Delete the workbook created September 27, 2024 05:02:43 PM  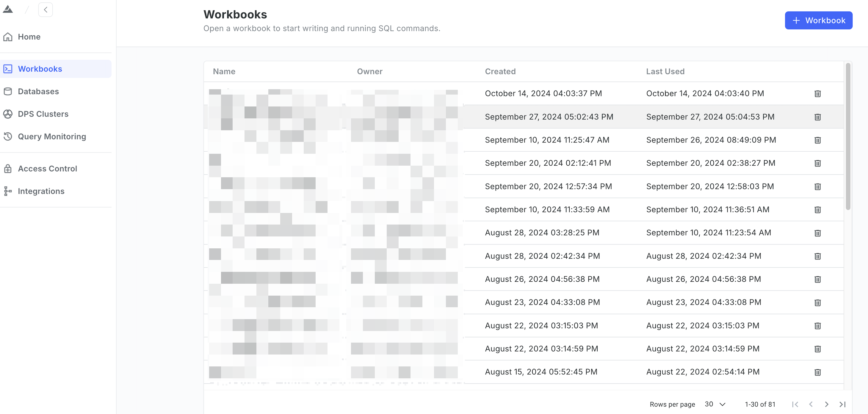(817, 117)
